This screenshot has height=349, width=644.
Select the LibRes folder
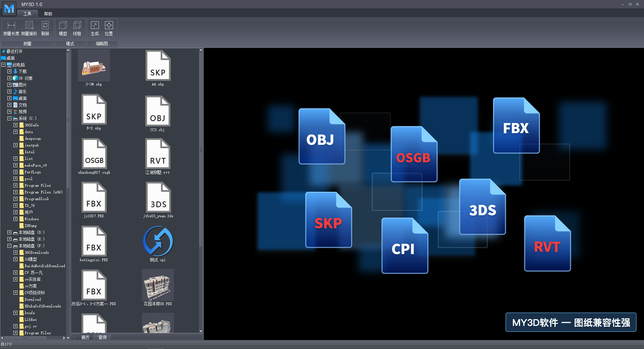pos(28,319)
